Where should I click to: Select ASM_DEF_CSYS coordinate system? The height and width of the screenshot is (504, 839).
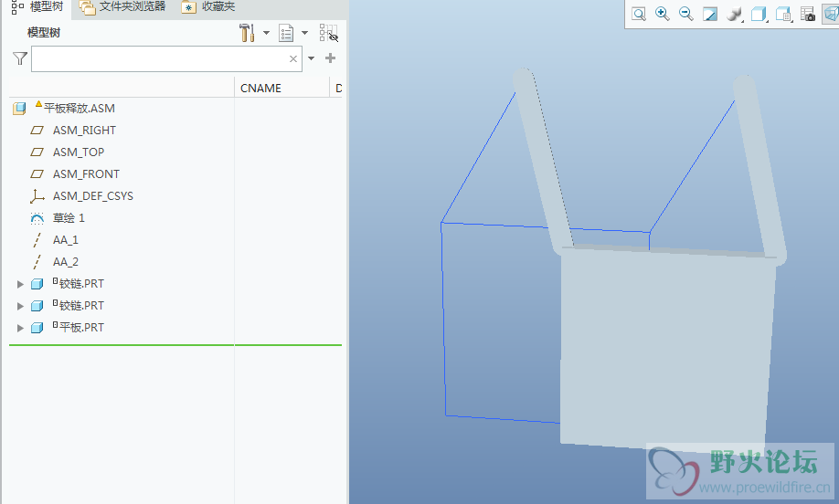click(x=92, y=196)
